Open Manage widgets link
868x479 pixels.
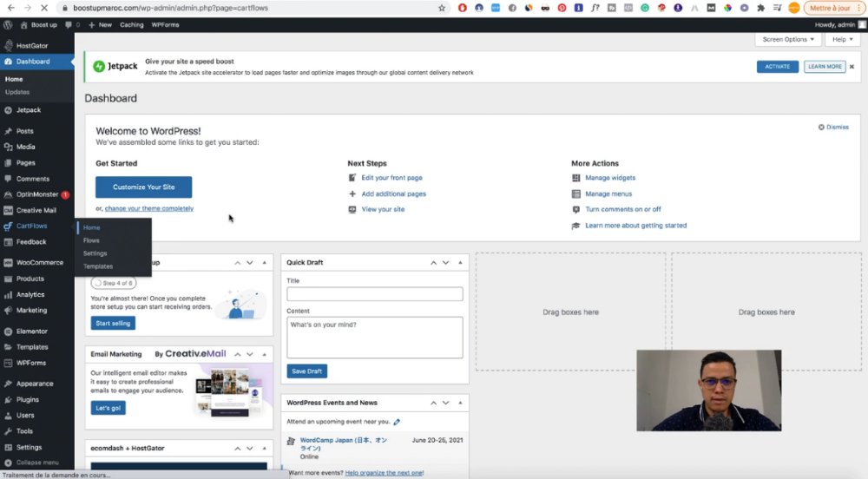610,178
